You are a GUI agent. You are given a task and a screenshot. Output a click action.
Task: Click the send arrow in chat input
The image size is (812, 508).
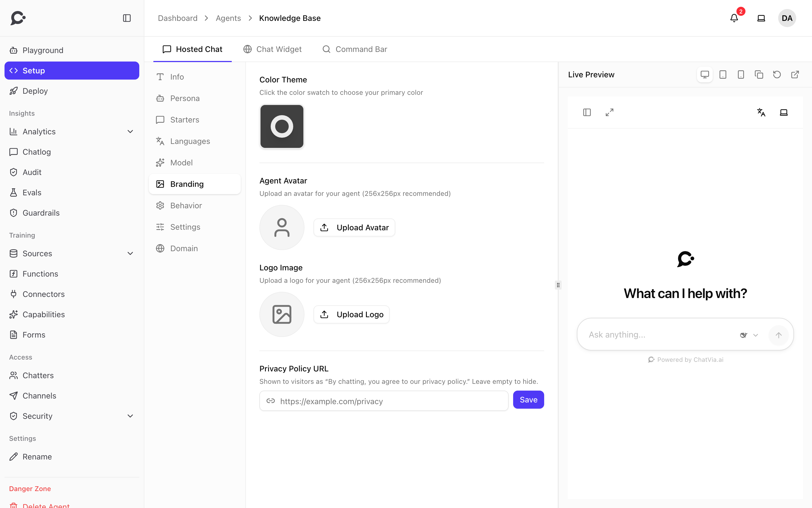pos(778,335)
